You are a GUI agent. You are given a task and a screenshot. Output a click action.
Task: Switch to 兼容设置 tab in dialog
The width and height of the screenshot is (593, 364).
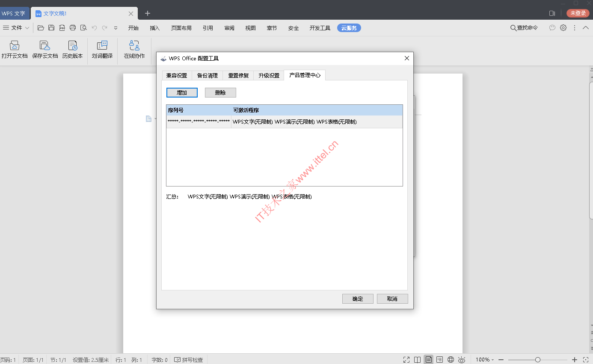click(x=177, y=75)
